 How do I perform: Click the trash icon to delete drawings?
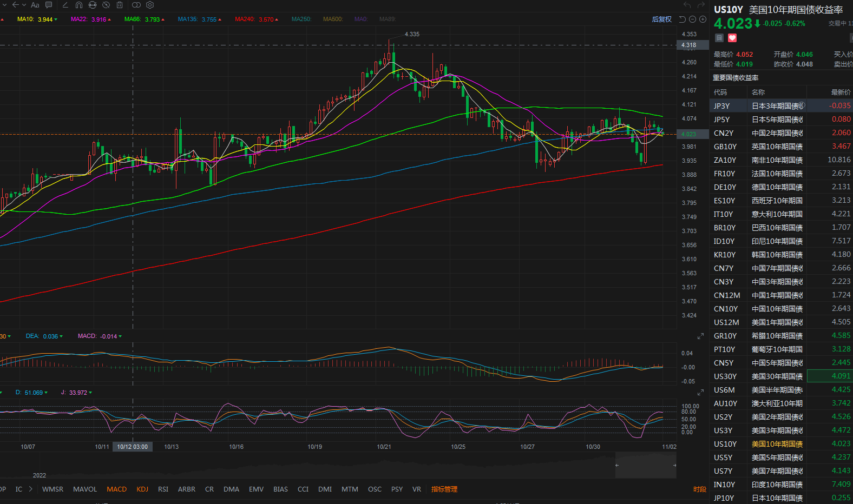coord(120,5)
